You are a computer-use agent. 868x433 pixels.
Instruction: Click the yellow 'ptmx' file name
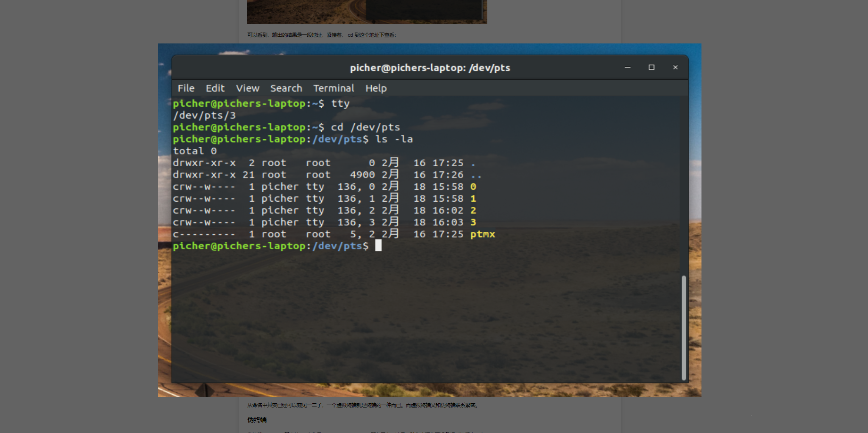click(x=483, y=234)
